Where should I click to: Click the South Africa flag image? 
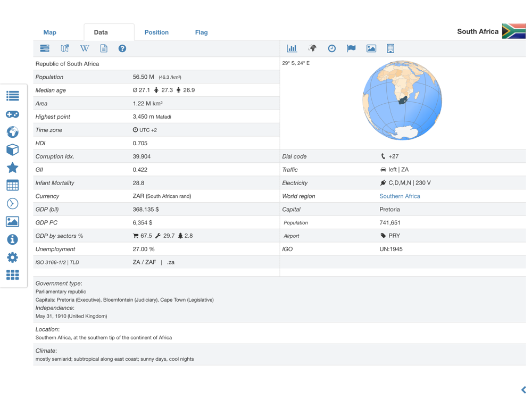(x=514, y=31)
